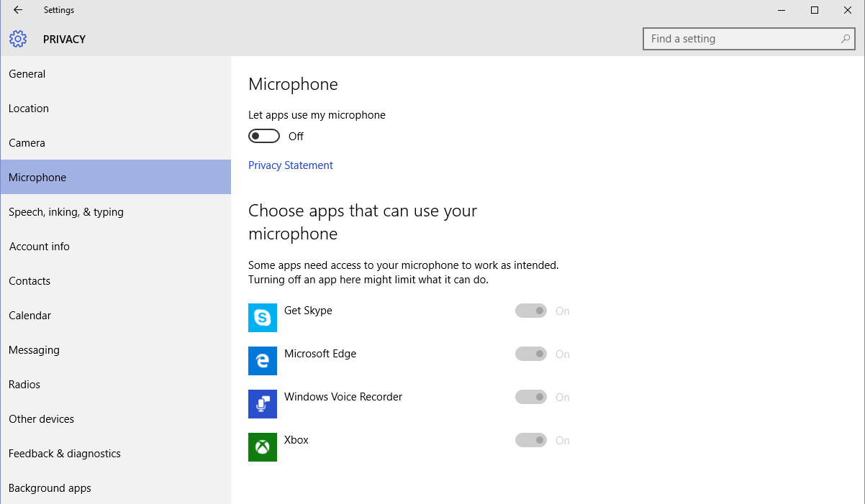Viewport: 865px width, 504px height.
Task: Click the back arrow in title bar
Action: pos(18,10)
